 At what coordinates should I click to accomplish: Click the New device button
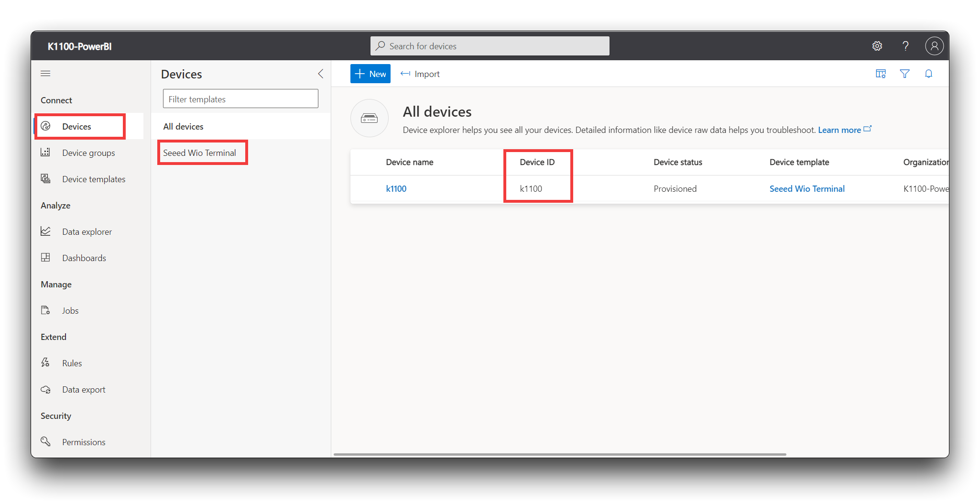click(370, 74)
